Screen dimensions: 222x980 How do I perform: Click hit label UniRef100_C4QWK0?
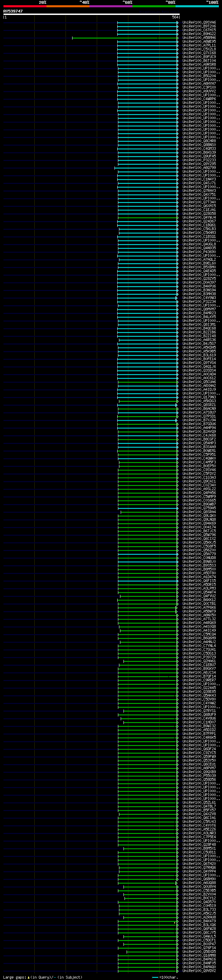199,459
